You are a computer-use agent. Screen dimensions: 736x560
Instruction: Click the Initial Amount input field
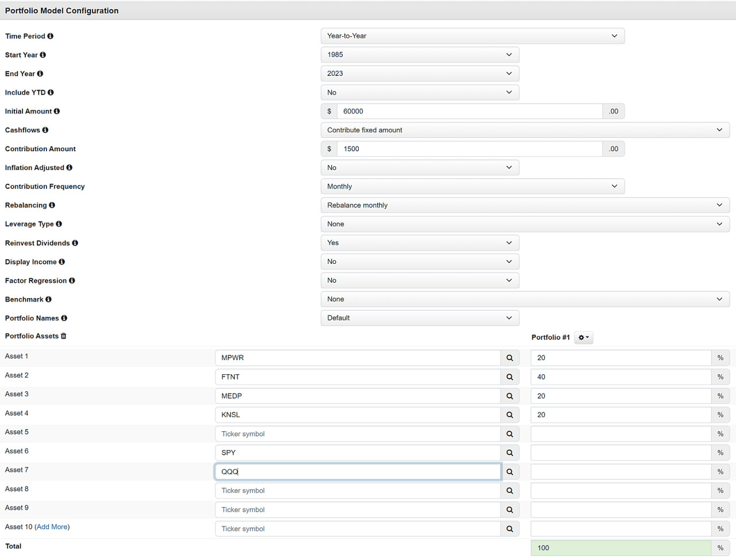(x=469, y=112)
